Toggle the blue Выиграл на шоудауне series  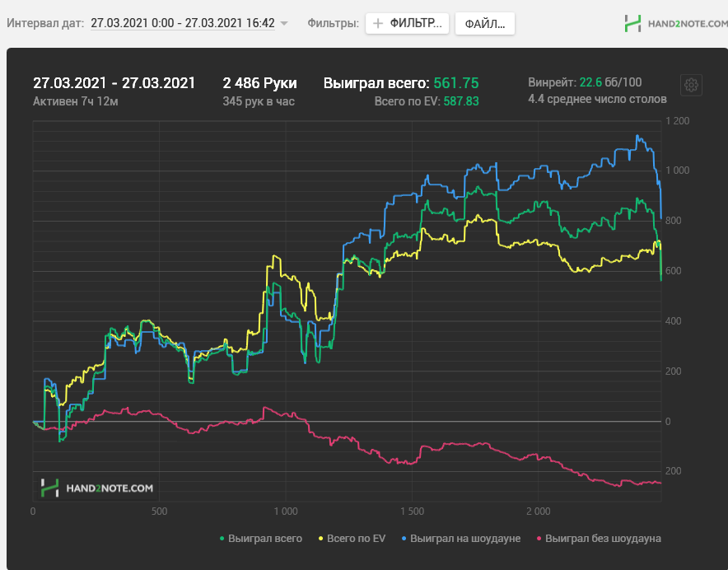(461, 539)
